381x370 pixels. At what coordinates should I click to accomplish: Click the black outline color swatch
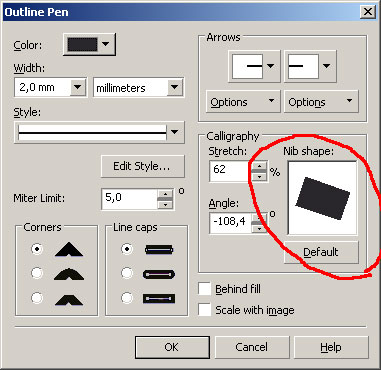click(x=82, y=44)
